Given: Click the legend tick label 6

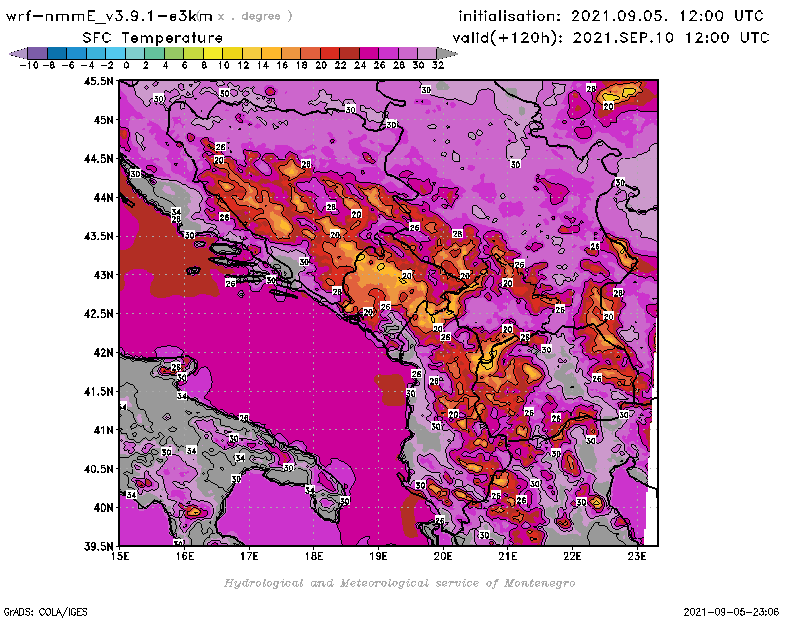Looking at the screenshot, I should coord(184,65).
